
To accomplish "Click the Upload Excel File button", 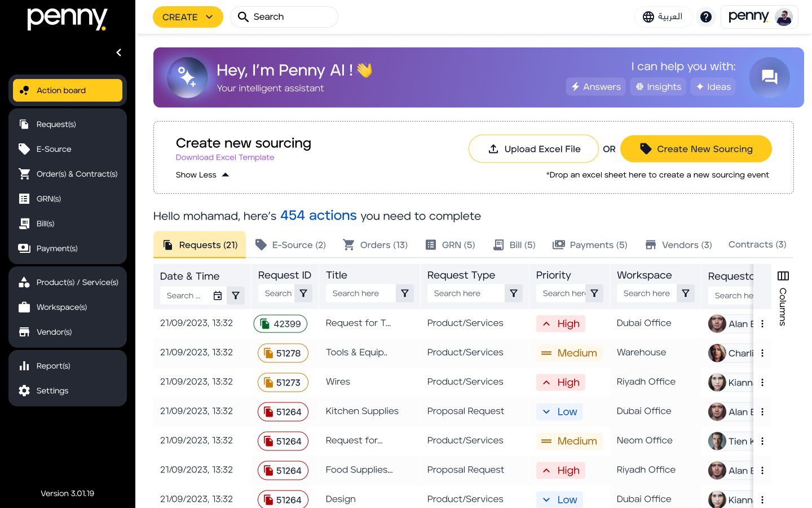I will [x=533, y=149].
